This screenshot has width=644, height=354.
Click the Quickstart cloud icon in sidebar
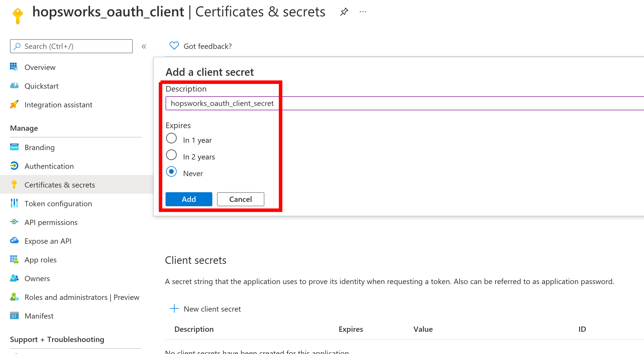point(14,86)
